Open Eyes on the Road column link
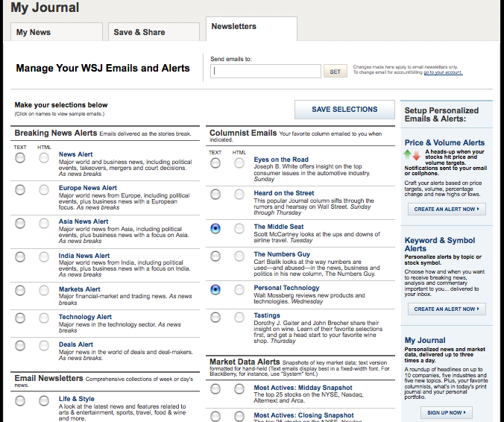504x422 pixels. click(281, 160)
